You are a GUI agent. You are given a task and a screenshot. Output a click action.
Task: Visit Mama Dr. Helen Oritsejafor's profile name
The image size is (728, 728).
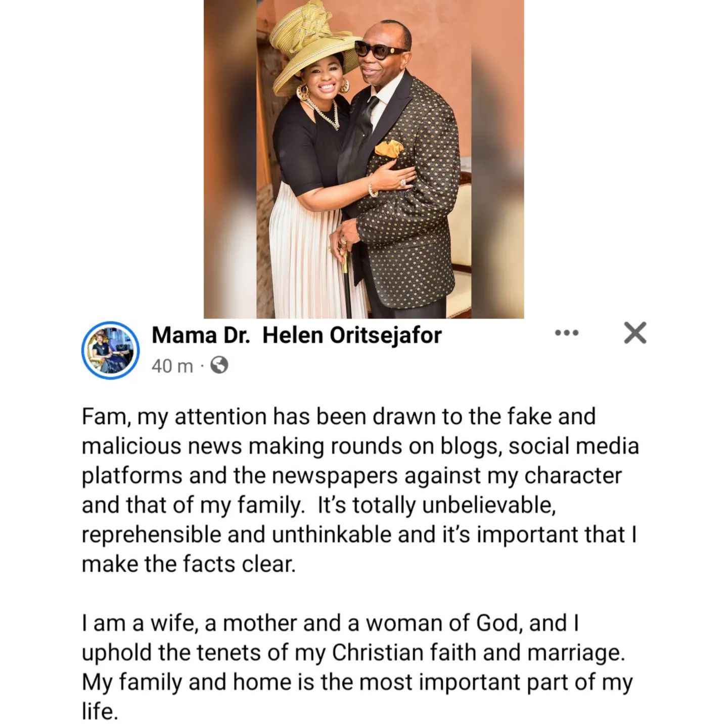click(297, 335)
